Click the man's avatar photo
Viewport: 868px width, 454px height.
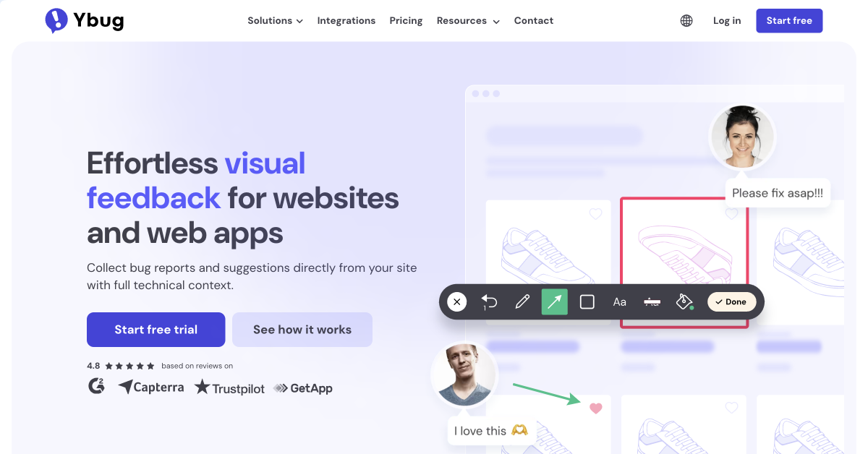[464, 374]
